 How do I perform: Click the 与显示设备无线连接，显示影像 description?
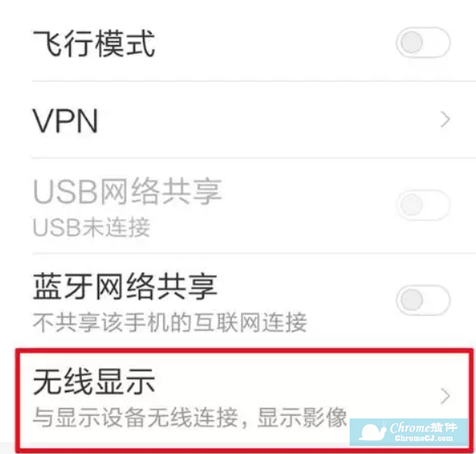click(190, 418)
